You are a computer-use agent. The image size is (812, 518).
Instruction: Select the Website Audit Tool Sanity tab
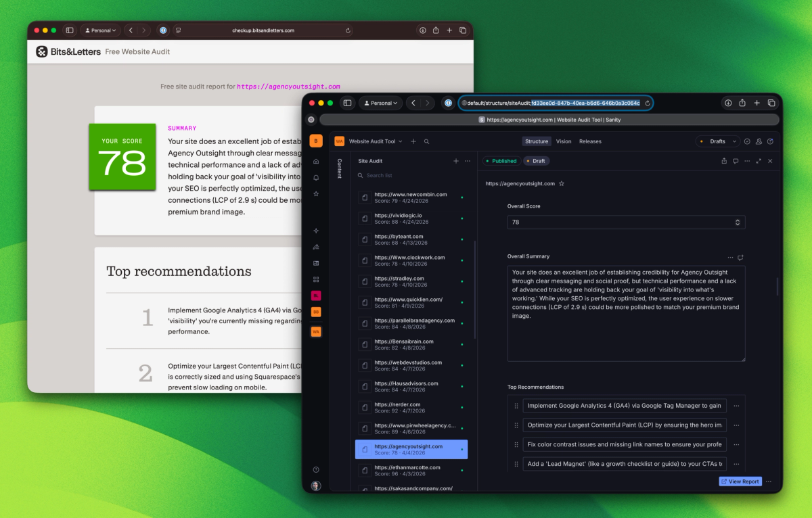[x=549, y=120]
